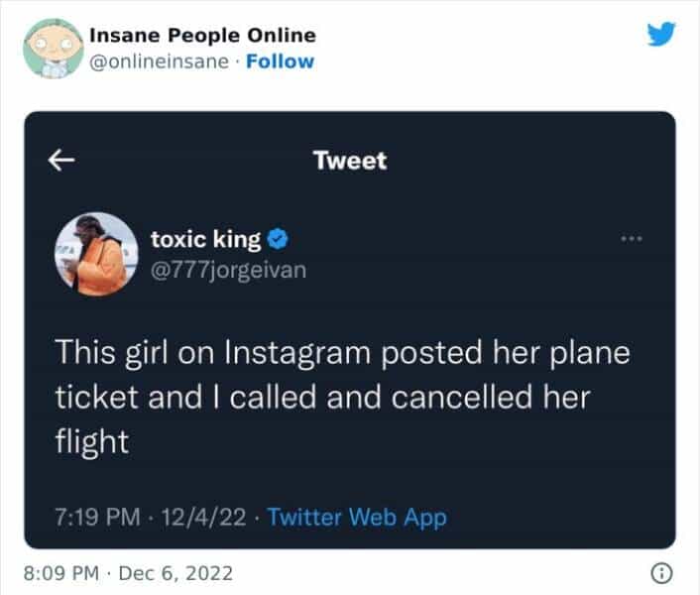Click the Tweet header title
The image size is (700, 595).
pyautogui.click(x=349, y=160)
